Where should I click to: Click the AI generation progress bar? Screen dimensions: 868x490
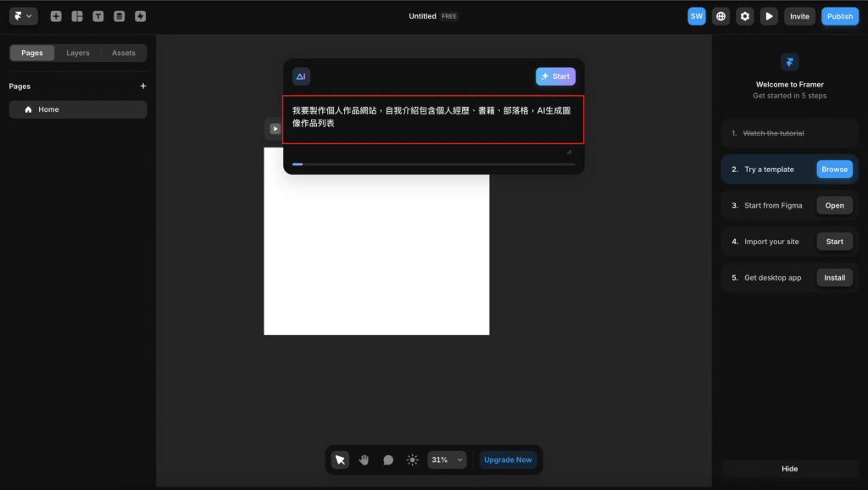[433, 164]
